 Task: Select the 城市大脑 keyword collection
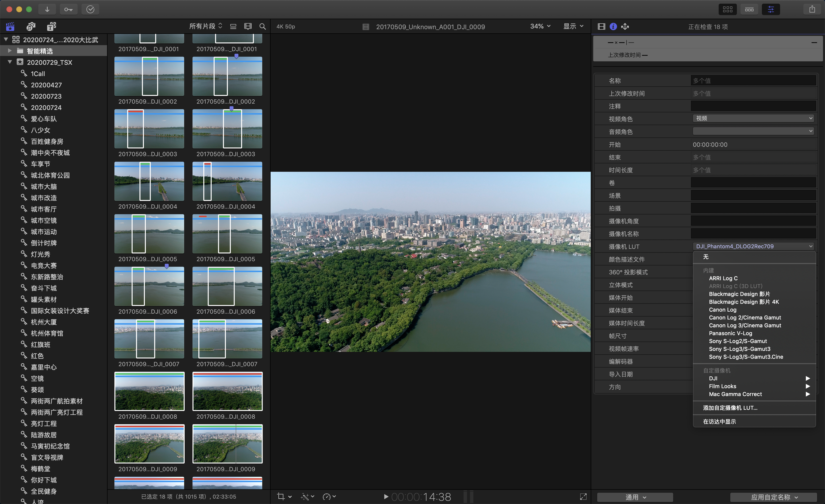click(43, 186)
